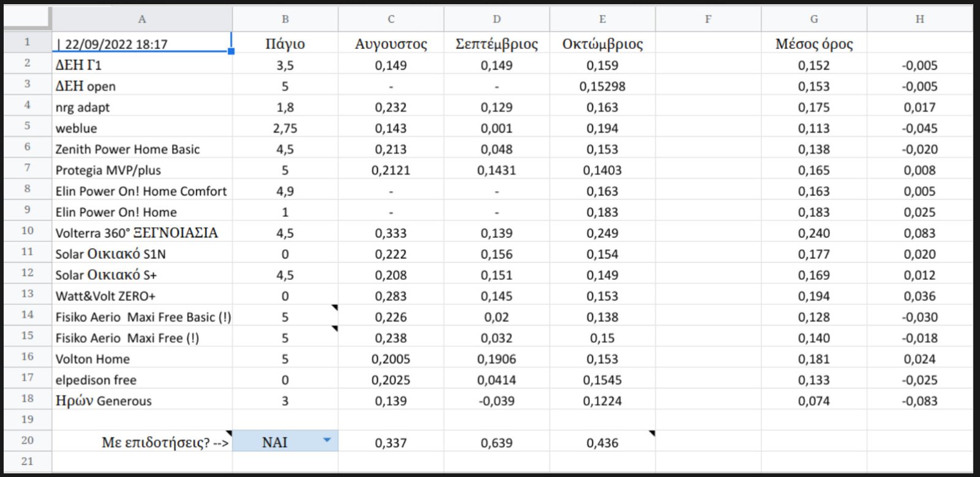
Task: Click September value 0,1906 for Volton Home
Action: point(497,358)
